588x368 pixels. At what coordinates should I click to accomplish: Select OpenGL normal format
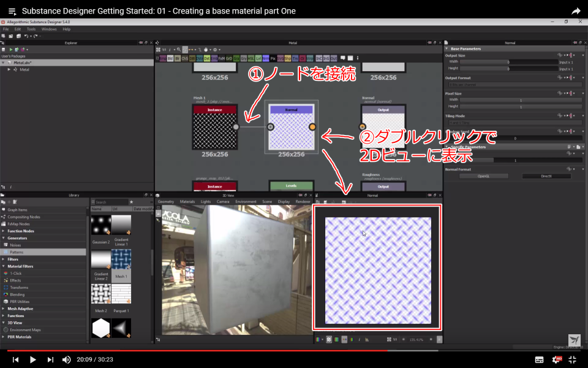483,176
